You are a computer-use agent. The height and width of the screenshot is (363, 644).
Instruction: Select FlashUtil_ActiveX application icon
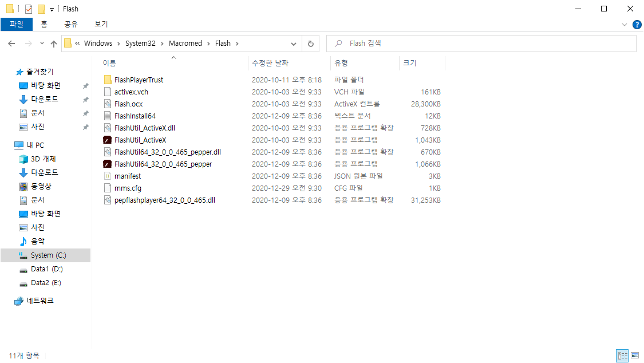point(108,140)
